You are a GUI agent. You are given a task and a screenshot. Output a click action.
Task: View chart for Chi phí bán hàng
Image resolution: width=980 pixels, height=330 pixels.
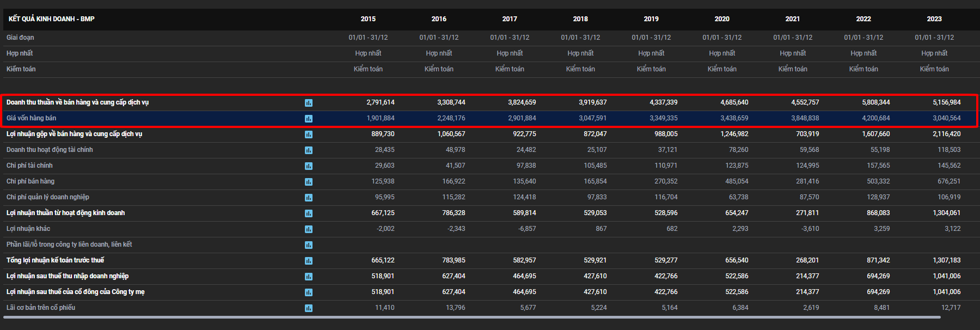309,182
